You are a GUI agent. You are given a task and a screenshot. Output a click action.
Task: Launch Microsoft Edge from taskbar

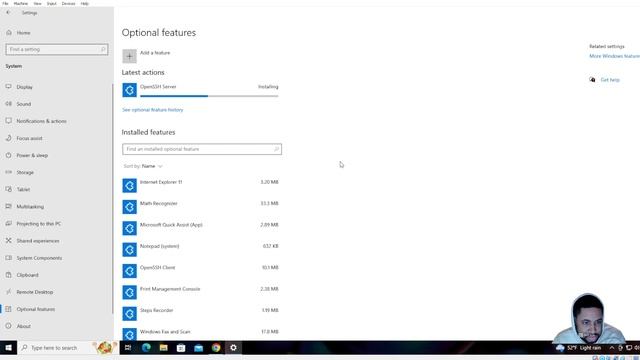pyautogui.click(x=146, y=348)
